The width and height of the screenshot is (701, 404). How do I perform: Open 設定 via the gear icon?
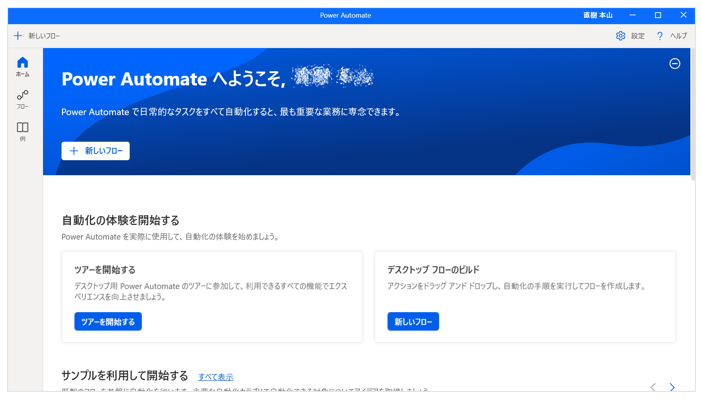click(x=621, y=36)
